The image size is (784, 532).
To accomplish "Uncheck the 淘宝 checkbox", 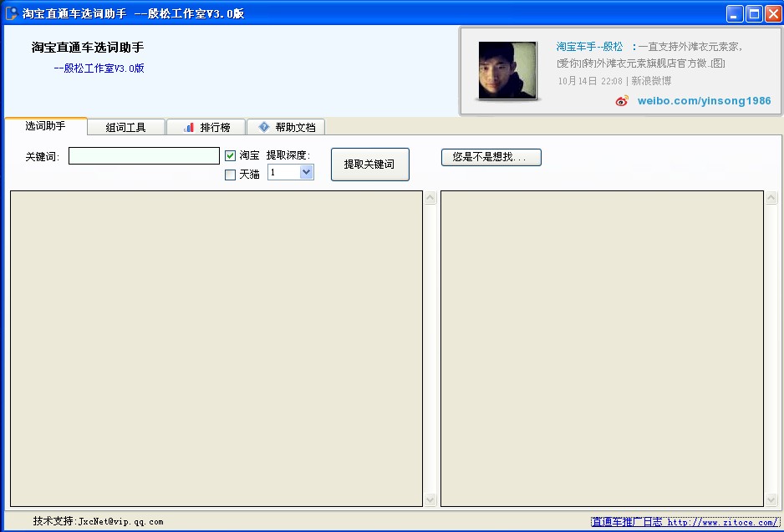I will [231, 155].
